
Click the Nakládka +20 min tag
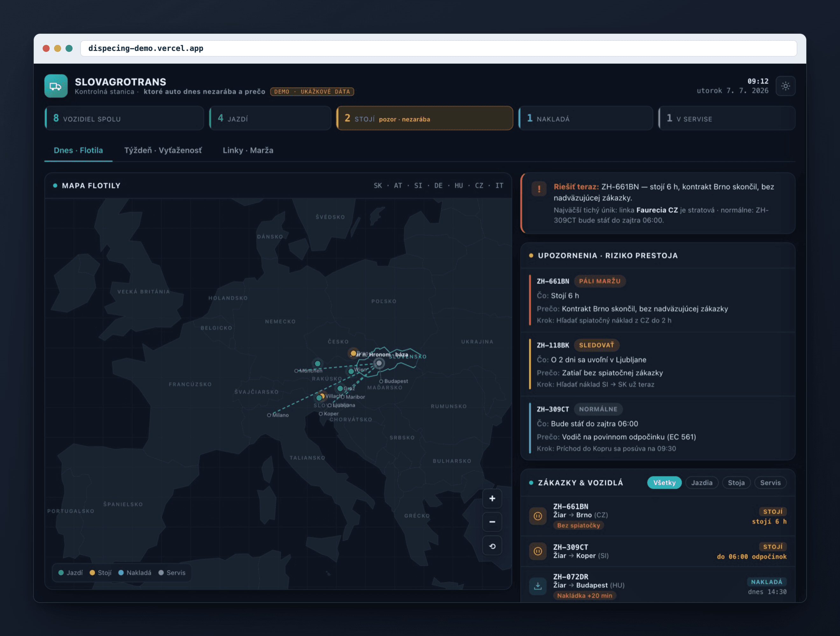click(x=585, y=596)
